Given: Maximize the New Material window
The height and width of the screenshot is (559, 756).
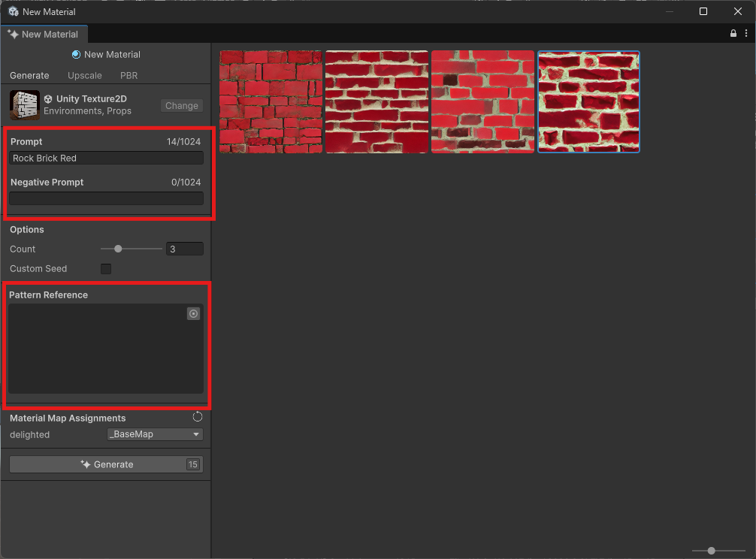Looking at the screenshot, I should tap(703, 11).
